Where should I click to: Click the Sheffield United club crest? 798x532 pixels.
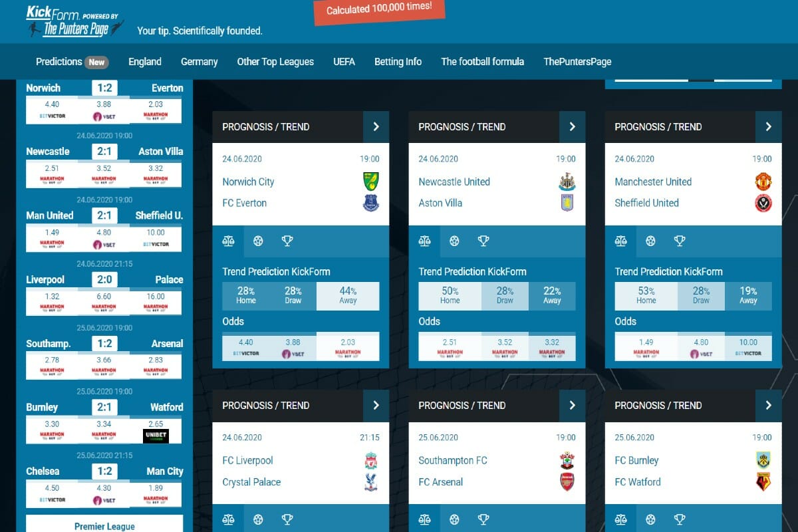click(x=763, y=203)
